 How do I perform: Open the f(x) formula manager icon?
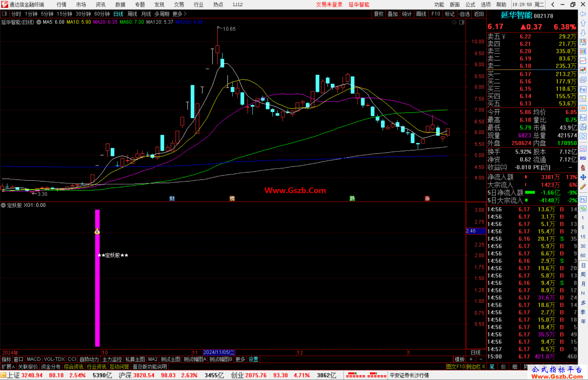pos(583,127)
